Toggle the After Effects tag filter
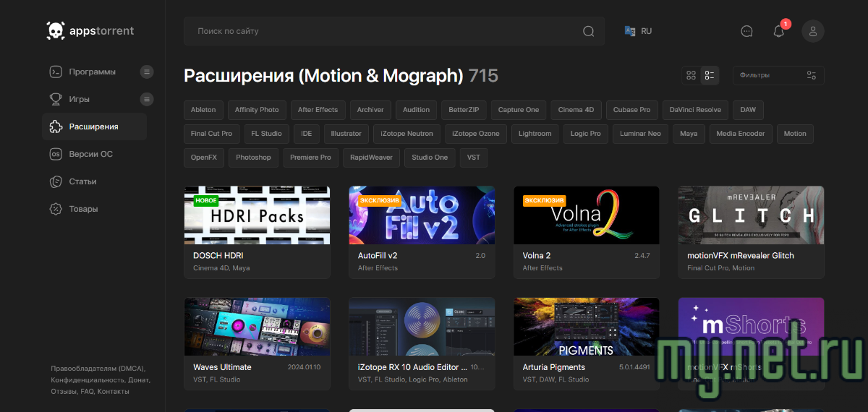Image resolution: width=868 pixels, height=412 pixels. click(318, 110)
